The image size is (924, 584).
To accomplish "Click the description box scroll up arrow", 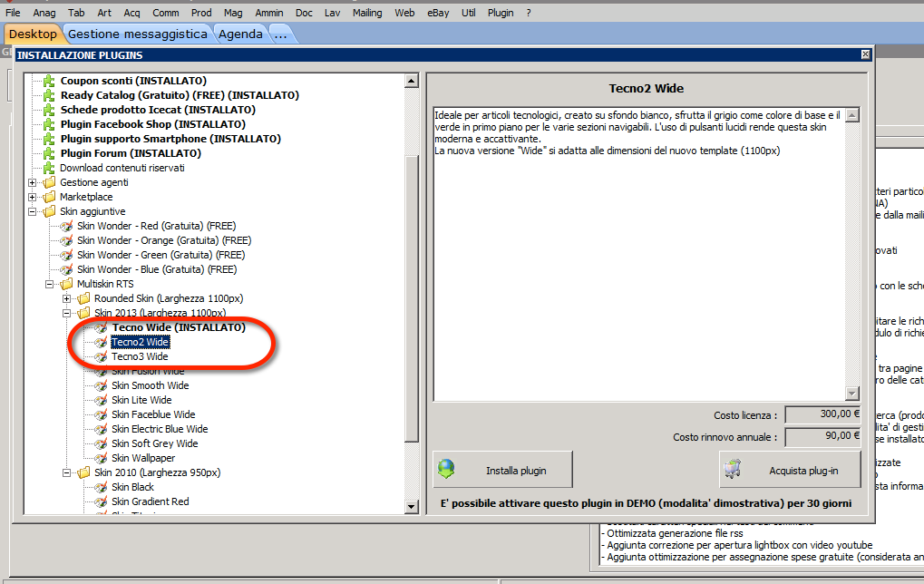I will click(x=852, y=115).
